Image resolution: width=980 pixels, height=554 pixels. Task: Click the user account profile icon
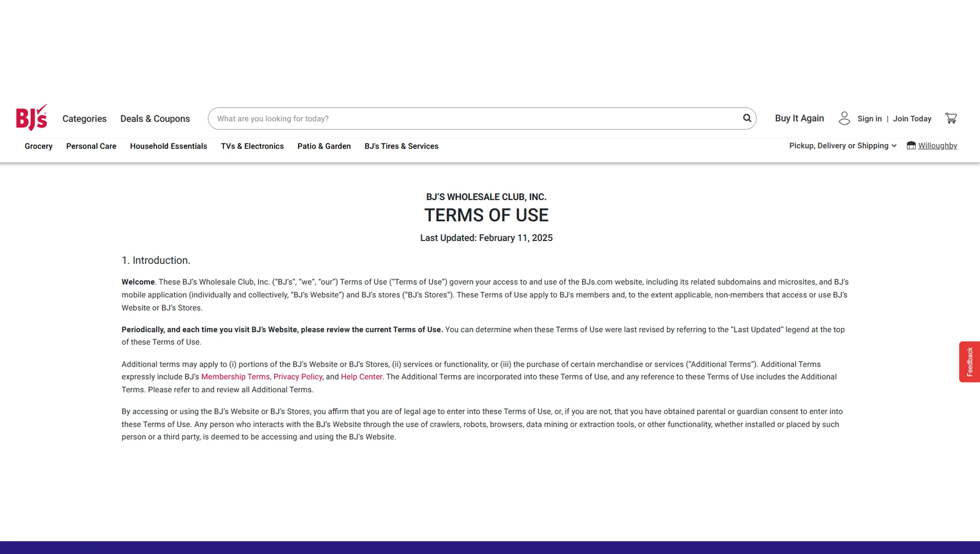click(x=844, y=118)
